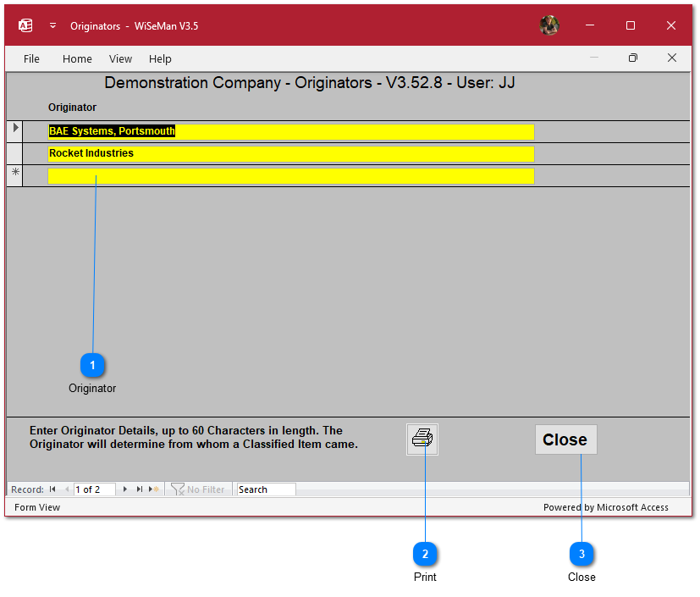Viewport: 700px width, 597px height.
Task: Open the Home menu
Action: point(77,58)
